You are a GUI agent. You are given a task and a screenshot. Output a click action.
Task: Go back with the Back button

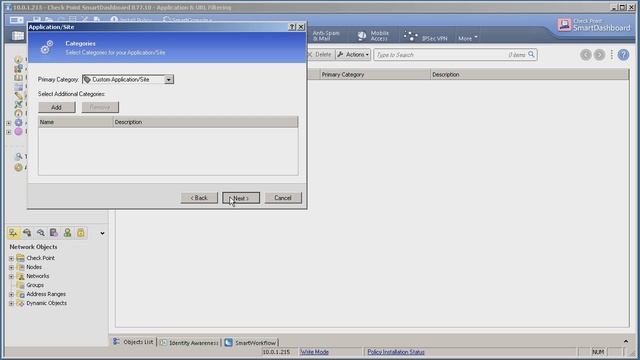199,198
